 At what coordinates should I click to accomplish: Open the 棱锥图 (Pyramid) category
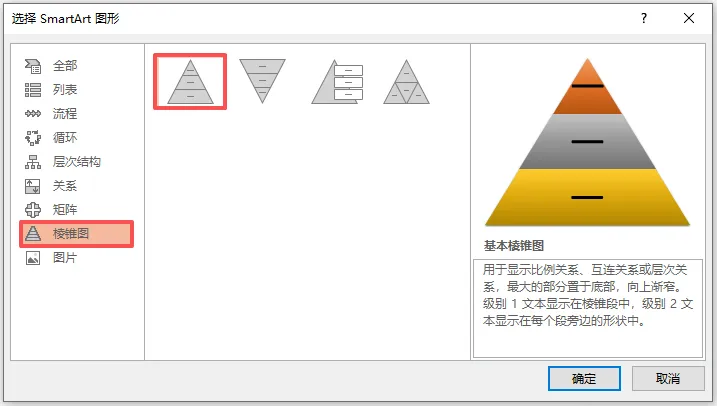click(x=76, y=234)
